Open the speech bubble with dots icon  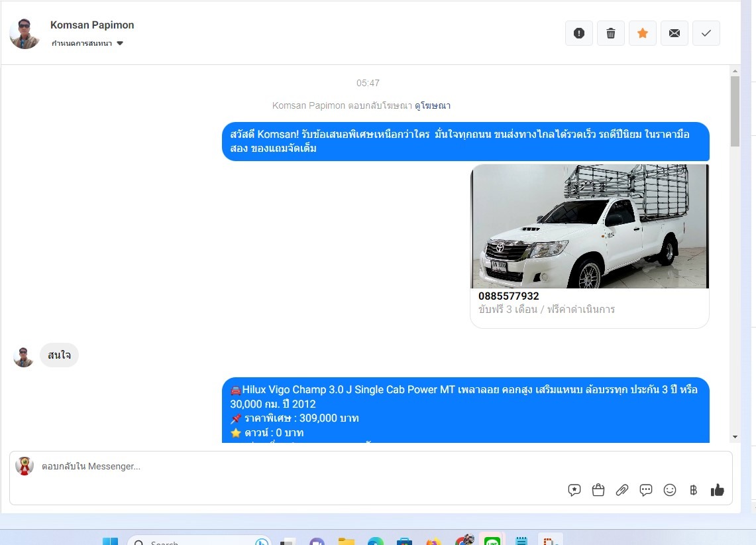645,490
